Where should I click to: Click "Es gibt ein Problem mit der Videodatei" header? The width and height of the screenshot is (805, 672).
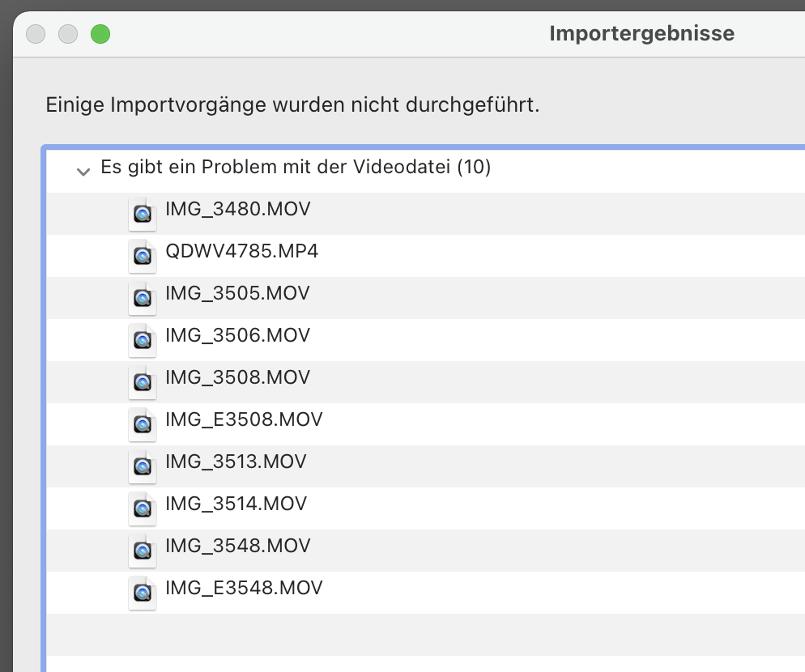pyautogui.click(x=295, y=168)
